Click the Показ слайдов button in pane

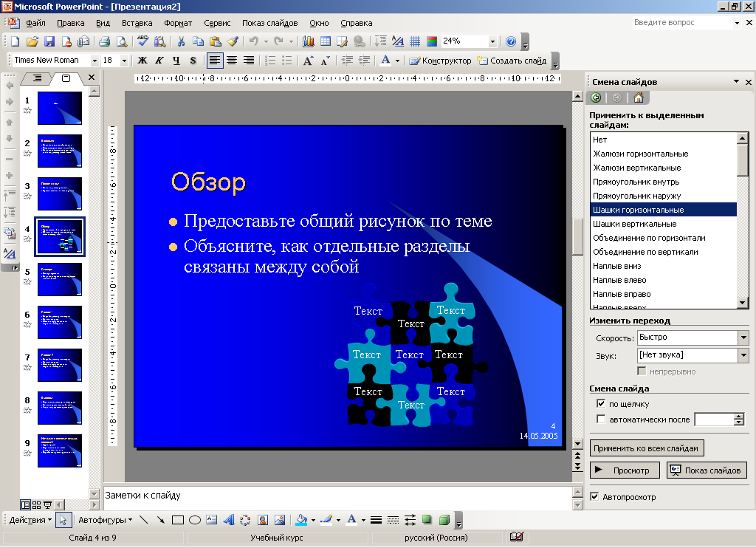tap(707, 470)
